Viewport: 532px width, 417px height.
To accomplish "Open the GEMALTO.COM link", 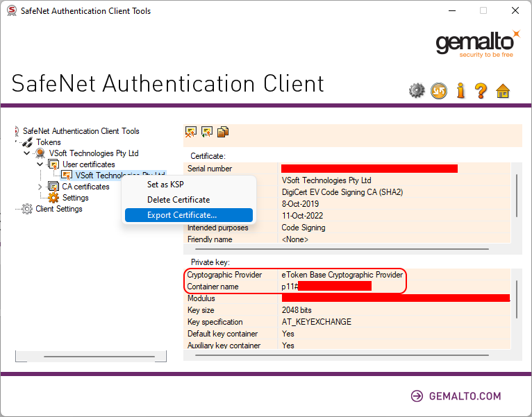I will click(465, 396).
